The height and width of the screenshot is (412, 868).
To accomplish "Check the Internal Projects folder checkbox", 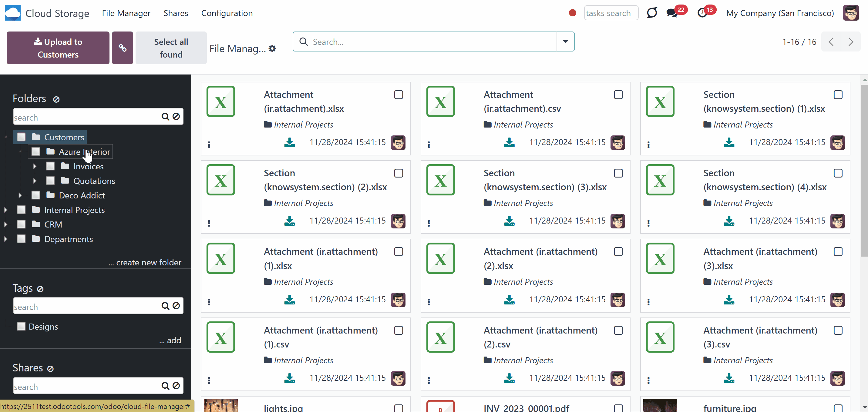I will [21, 210].
